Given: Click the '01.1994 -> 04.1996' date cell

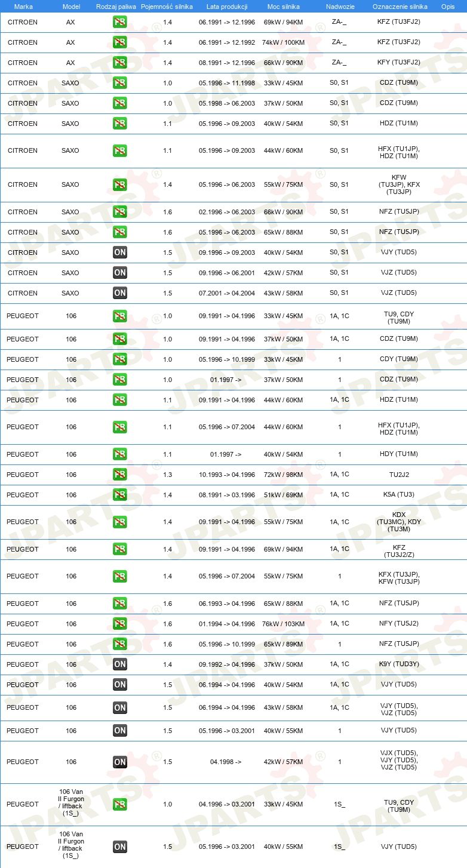Looking at the screenshot, I should click(227, 624).
